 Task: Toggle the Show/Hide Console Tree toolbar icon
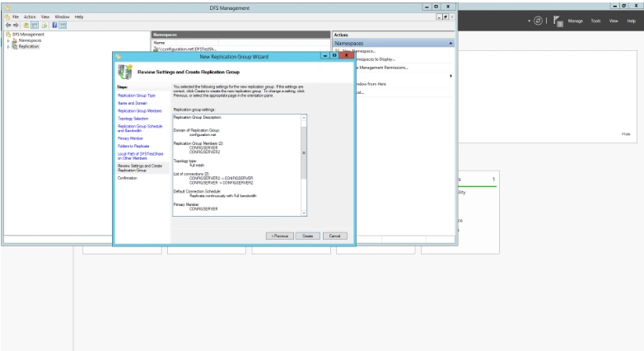coord(35,26)
